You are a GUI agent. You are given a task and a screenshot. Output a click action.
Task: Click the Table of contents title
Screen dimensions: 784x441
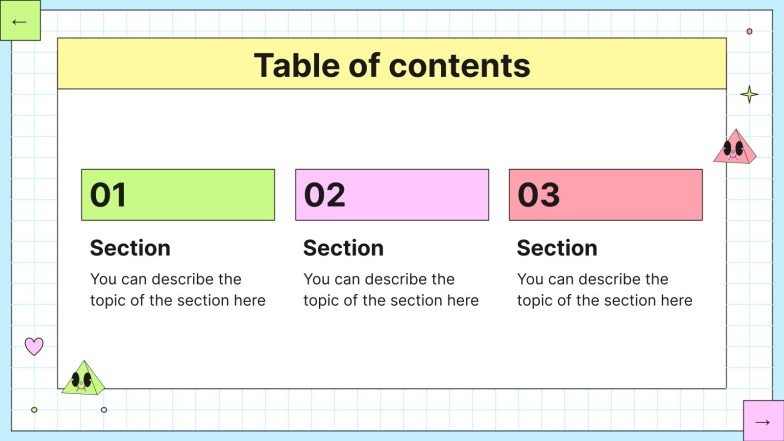tap(391, 65)
